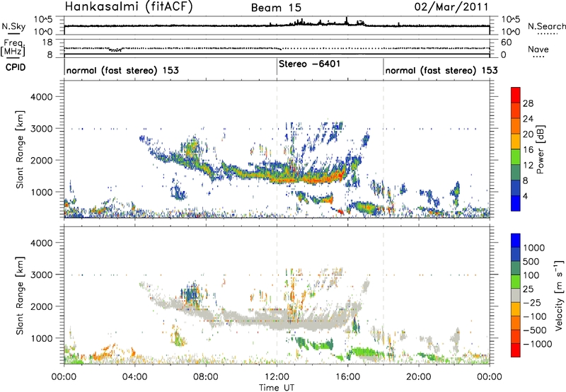
Task: Click the 'Time UT' axis label
Action: 277,388
